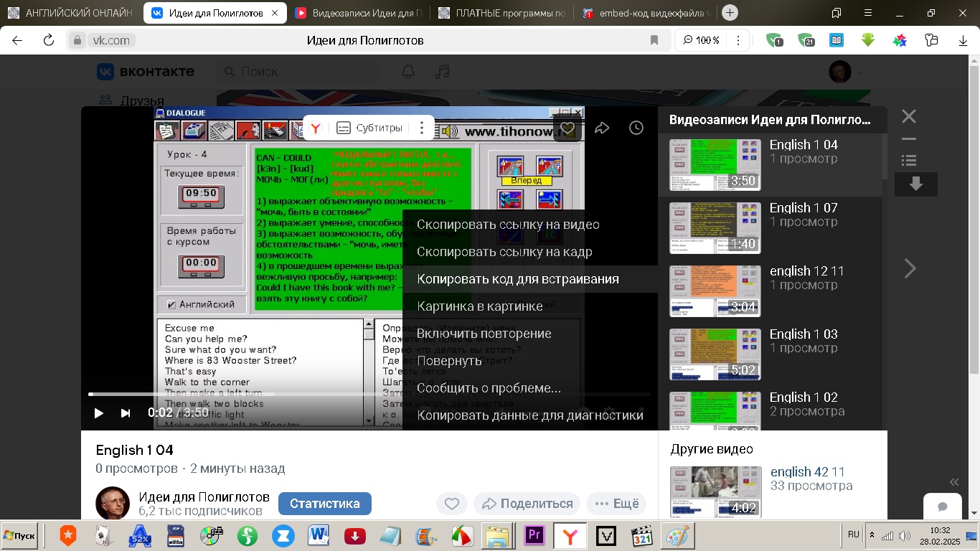Image resolution: width=980 pixels, height=551 pixels.
Task: Open the 'Ещё' dropdown below video
Action: [x=616, y=504]
